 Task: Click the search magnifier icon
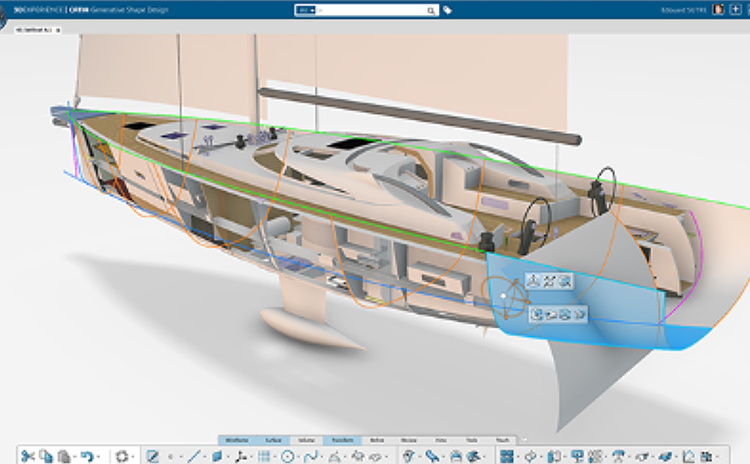click(x=431, y=10)
